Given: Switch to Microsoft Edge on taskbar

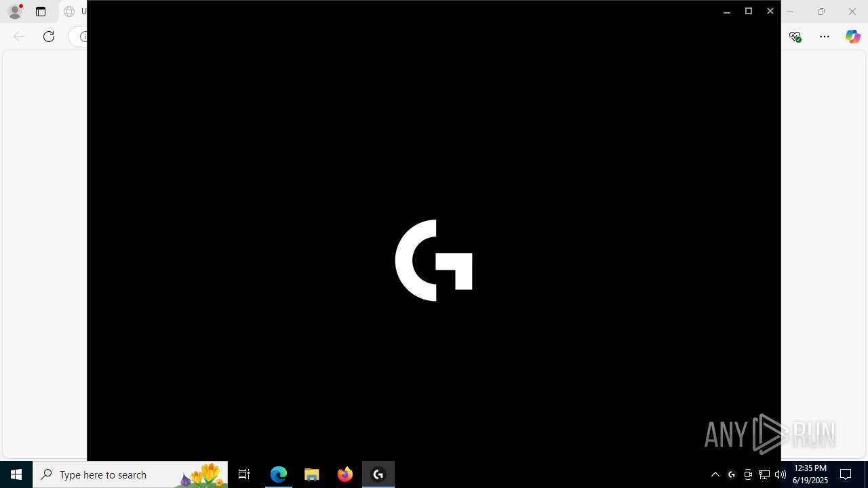Looking at the screenshot, I should [x=279, y=474].
